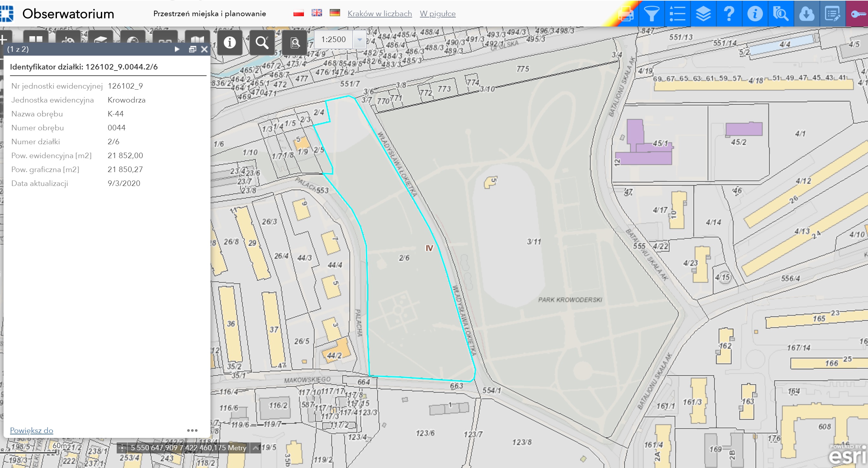
Task: Expand the map scale dropdown arrow
Action: (359, 39)
